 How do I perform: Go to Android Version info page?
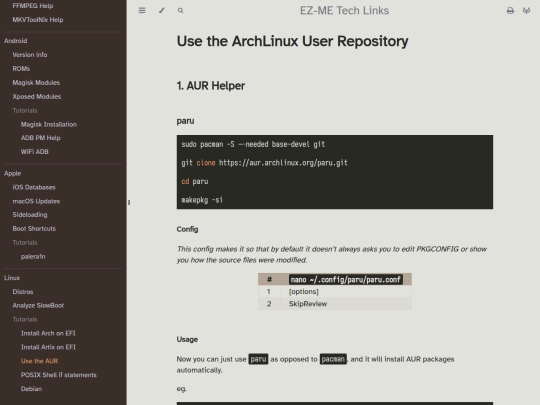click(x=30, y=55)
